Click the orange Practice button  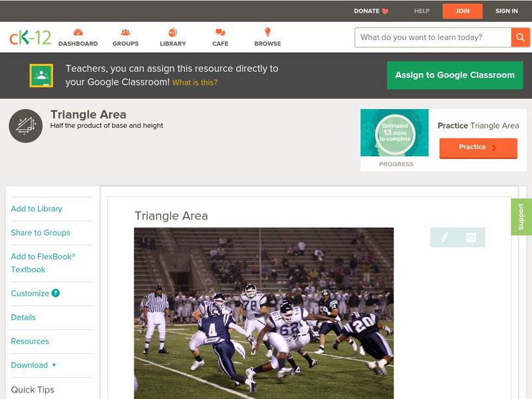point(478,148)
